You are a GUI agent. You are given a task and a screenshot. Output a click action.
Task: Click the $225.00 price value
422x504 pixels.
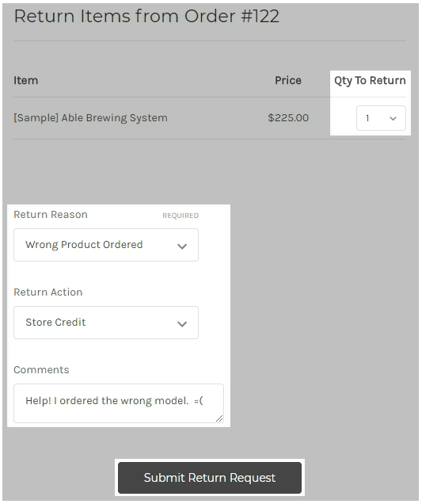[288, 118]
